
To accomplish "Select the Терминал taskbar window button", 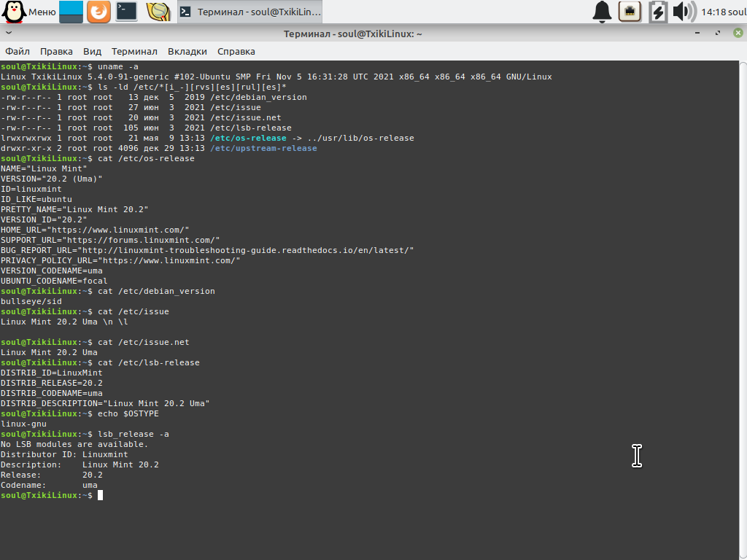I will pos(250,12).
